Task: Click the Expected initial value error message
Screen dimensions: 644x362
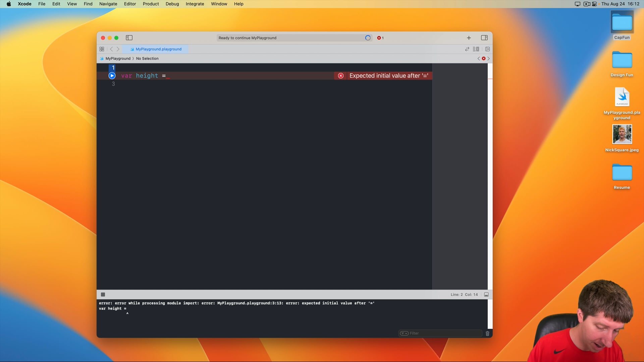Action: point(389,76)
